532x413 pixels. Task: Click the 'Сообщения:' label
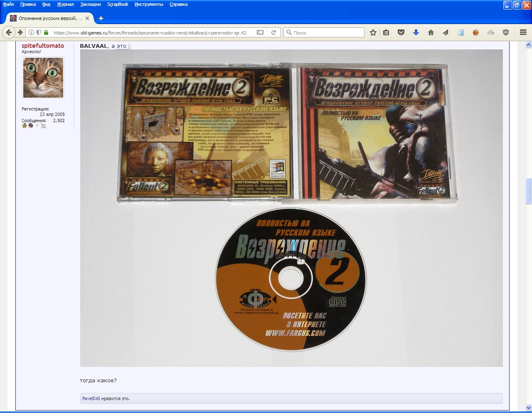click(x=34, y=120)
